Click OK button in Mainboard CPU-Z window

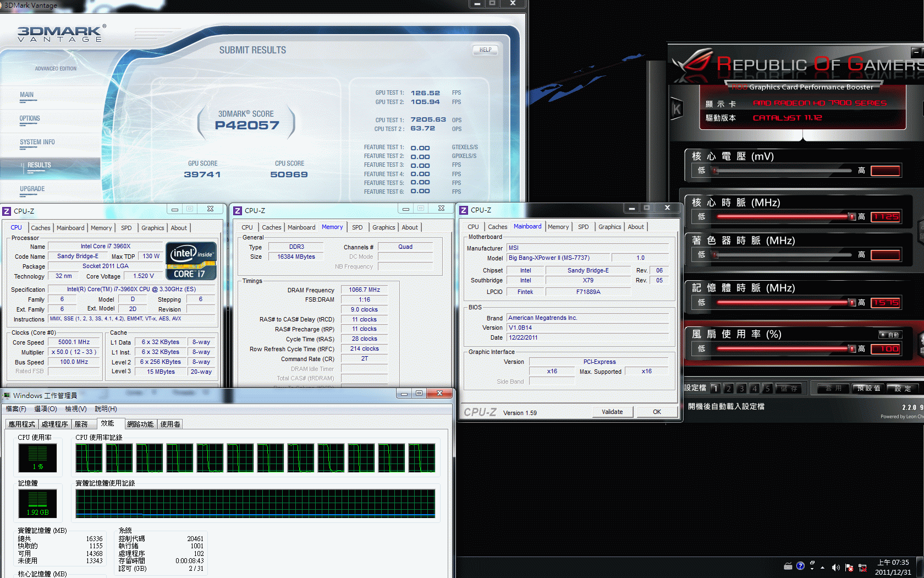coord(657,412)
